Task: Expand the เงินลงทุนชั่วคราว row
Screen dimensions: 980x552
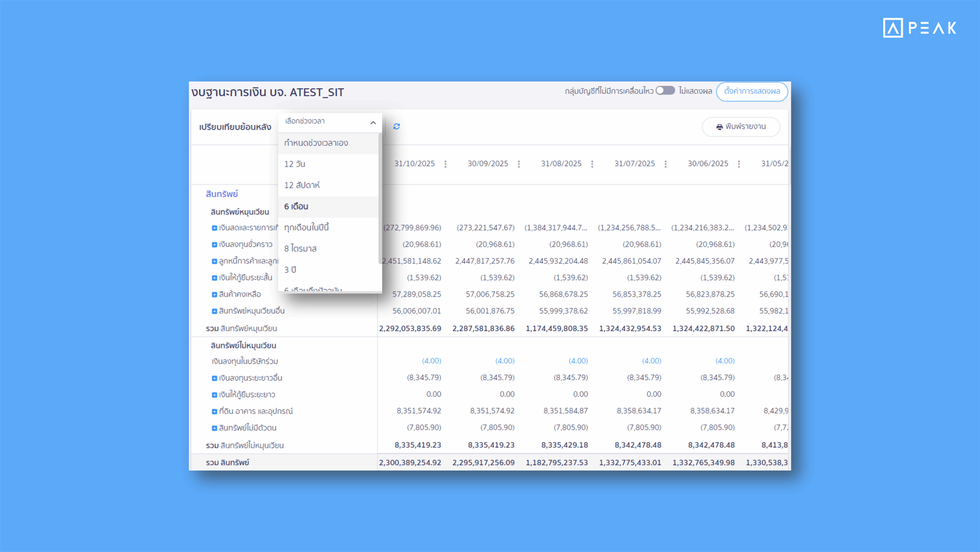Action: click(214, 244)
